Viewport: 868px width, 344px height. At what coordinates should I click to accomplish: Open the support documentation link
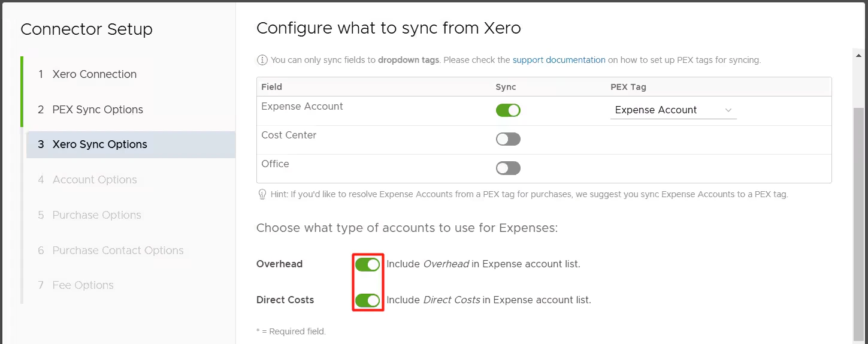point(559,60)
